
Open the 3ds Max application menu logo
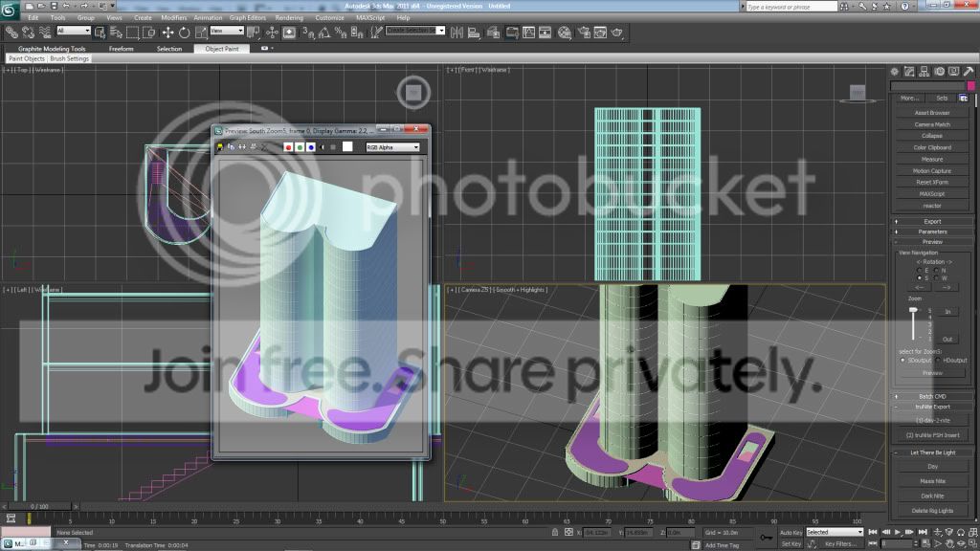(9, 9)
